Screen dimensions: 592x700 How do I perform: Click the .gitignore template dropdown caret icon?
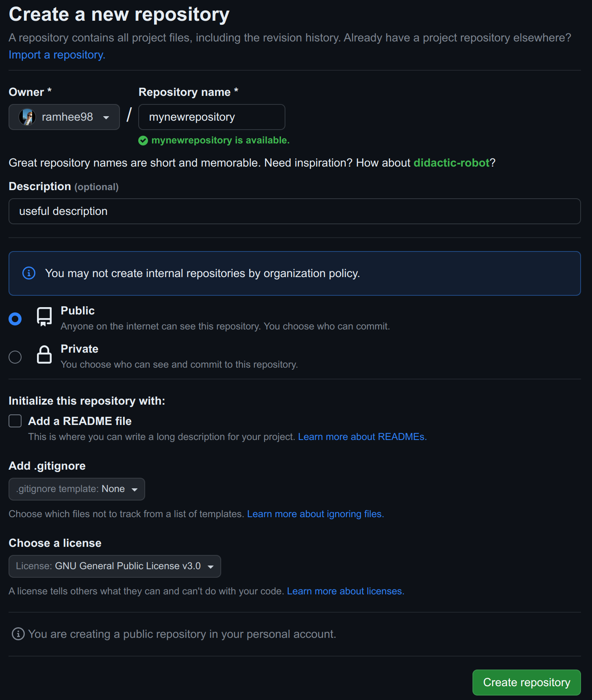(x=135, y=489)
